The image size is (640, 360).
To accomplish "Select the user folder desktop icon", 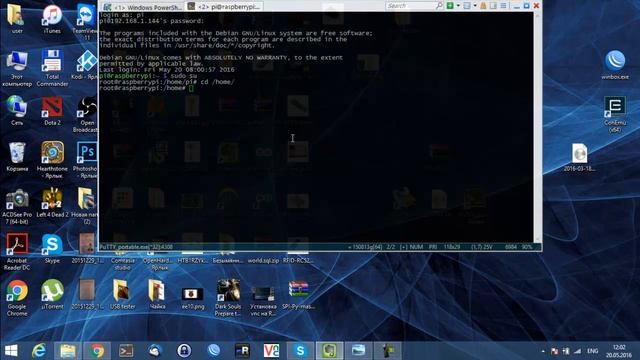I will point(17,19).
